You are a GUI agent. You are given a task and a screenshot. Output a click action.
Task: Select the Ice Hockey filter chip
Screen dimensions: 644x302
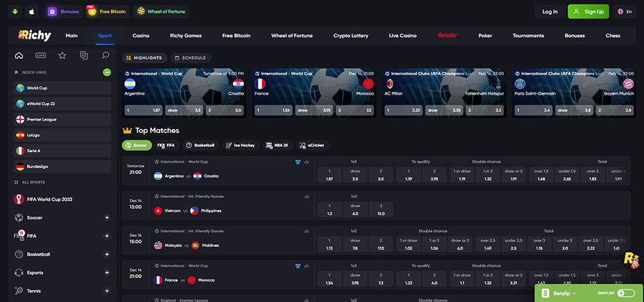click(241, 146)
